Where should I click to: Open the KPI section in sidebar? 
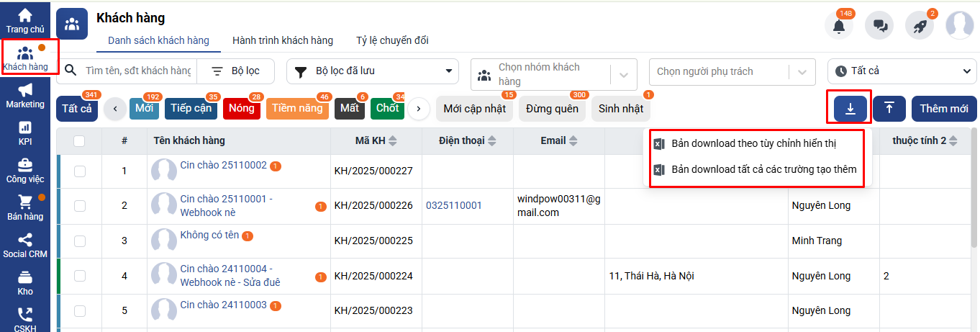click(x=25, y=133)
